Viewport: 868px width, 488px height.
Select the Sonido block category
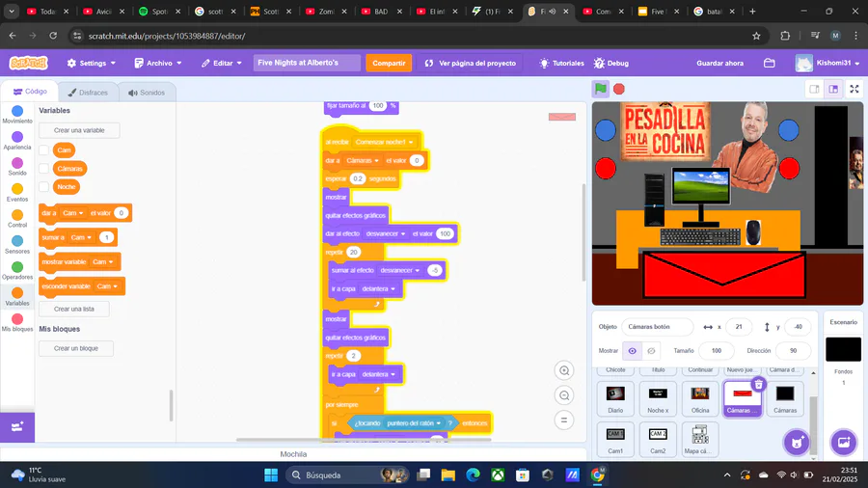tap(17, 167)
